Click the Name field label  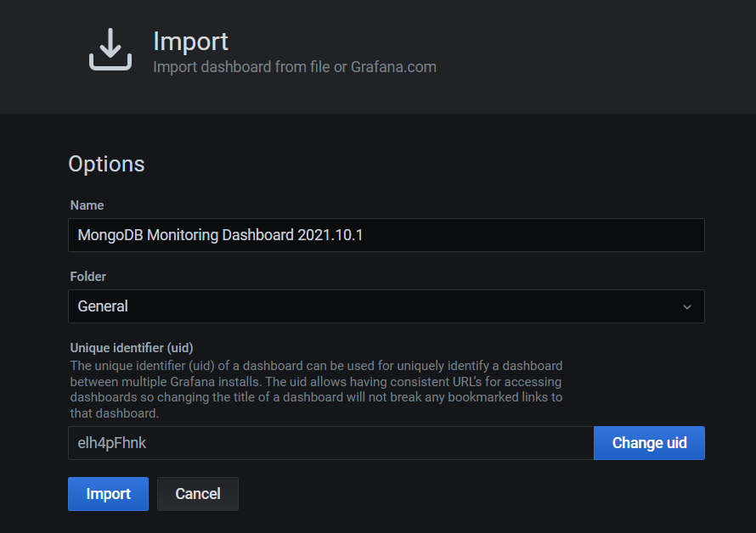(87, 205)
